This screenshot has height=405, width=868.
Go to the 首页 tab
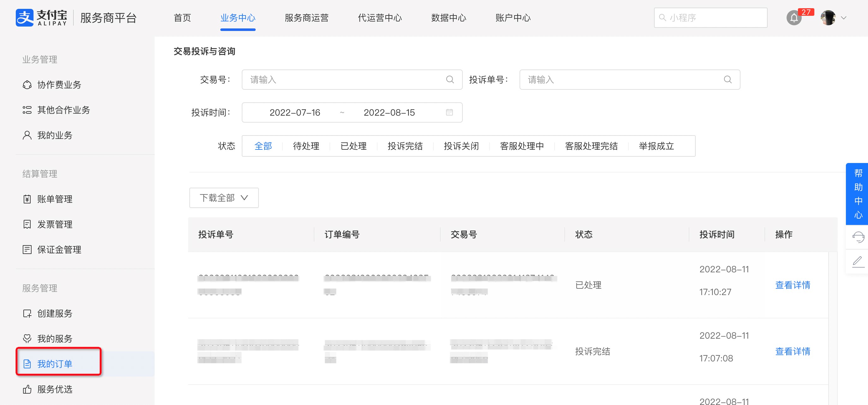[x=182, y=18]
